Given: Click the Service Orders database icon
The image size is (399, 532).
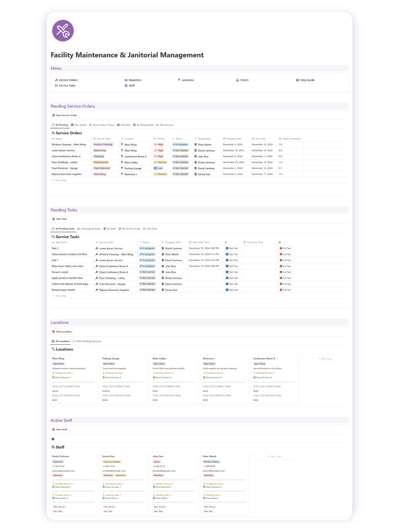Looking at the screenshot, I should 53,133.
